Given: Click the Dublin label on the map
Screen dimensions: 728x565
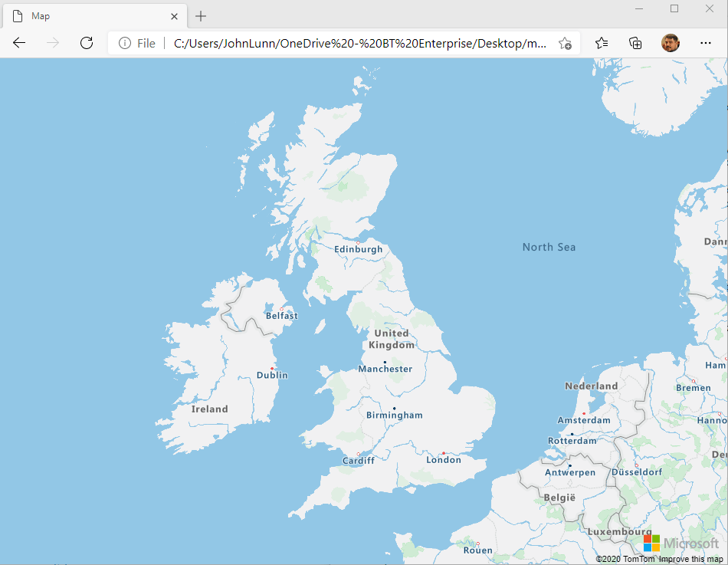Looking at the screenshot, I should [x=273, y=375].
